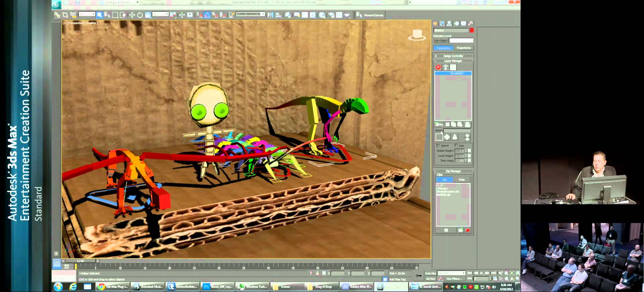Enable the Solo checkbox
This screenshot has width=644, height=292.
click(456, 146)
